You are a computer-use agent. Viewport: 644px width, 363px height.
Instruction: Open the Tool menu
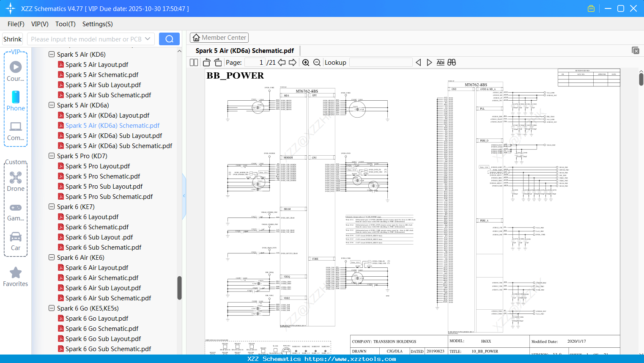[x=65, y=24]
